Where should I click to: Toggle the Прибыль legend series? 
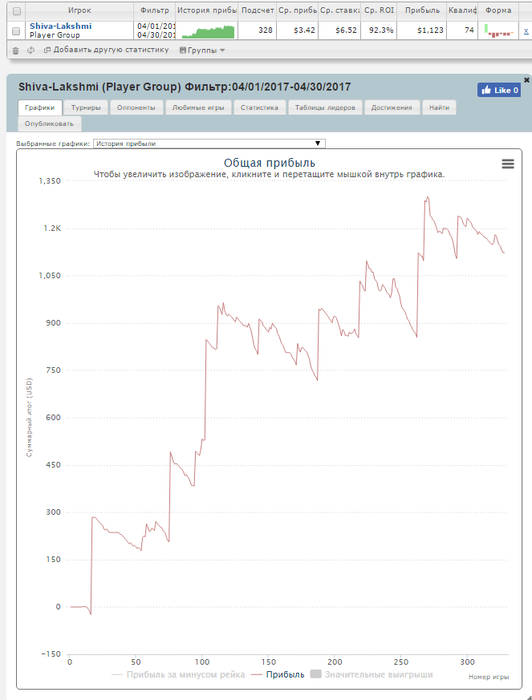(x=278, y=675)
